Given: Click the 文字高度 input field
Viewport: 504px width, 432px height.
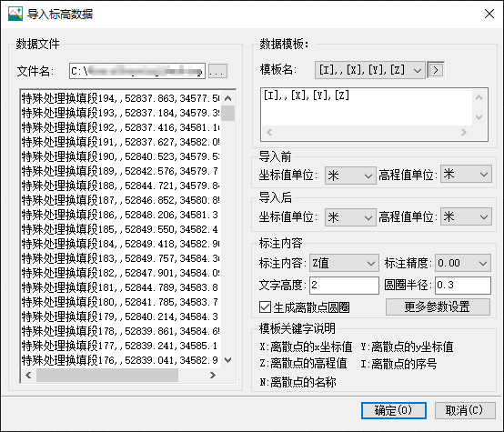Looking at the screenshot, I should pos(344,285).
